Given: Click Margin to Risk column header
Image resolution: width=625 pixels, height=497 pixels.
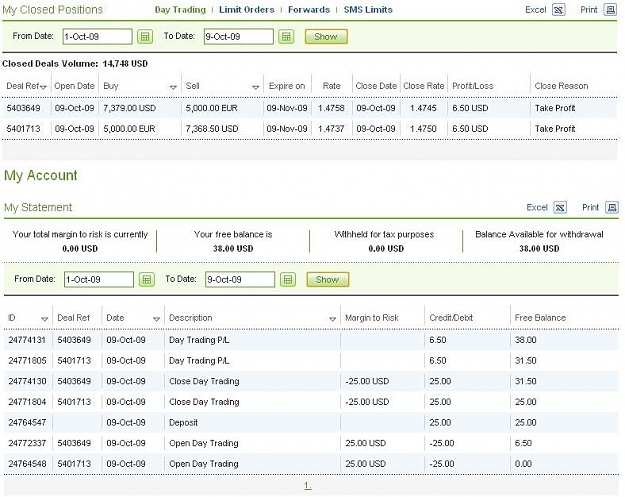Looking at the screenshot, I should pyautogui.click(x=371, y=318).
